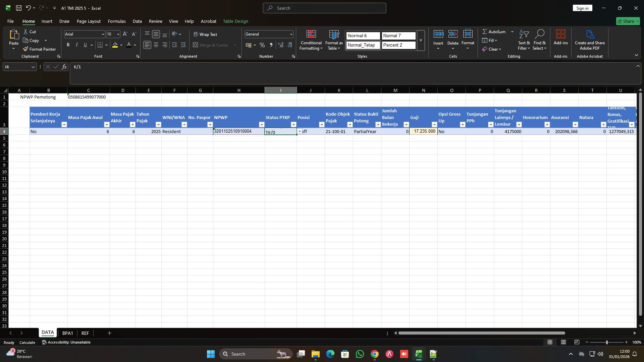
Task: Toggle bold formatting
Action: 68,45
